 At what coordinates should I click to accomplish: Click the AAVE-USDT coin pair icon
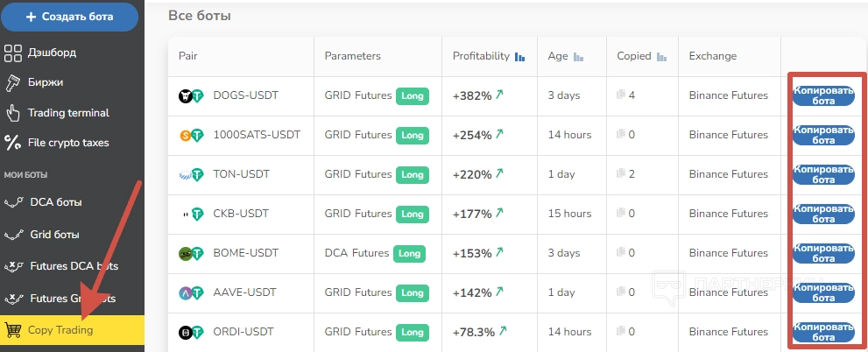192,292
